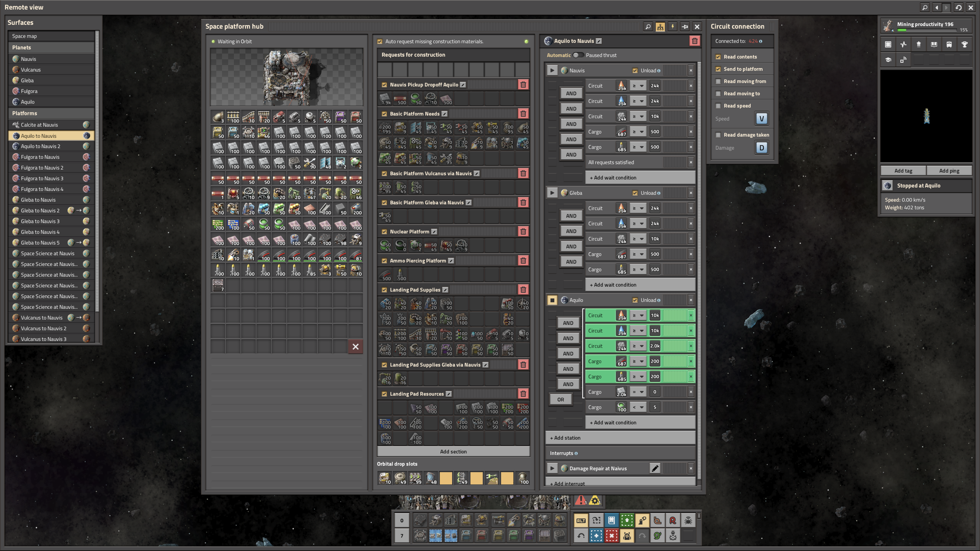Delete the Nauvis Pickup Dropoff Aquilo section
This screenshot has height=551, width=980.
click(x=523, y=85)
